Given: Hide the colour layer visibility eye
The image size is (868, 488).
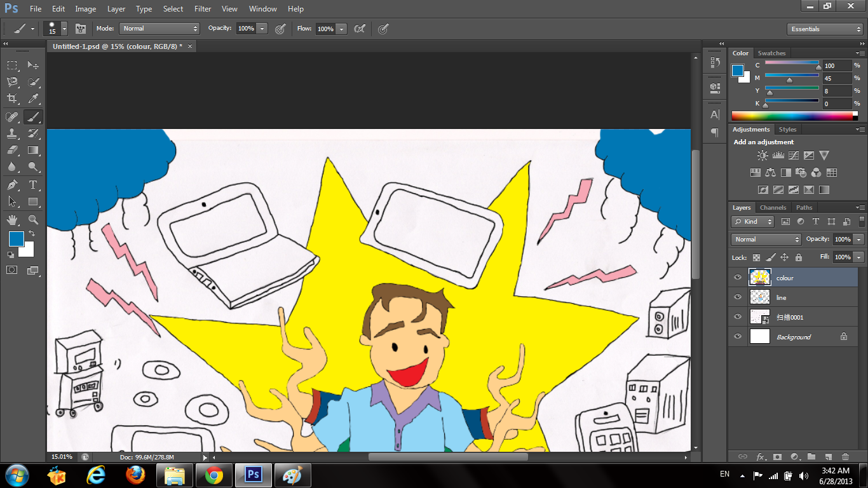Looking at the screenshot, I should coord(738,278).
